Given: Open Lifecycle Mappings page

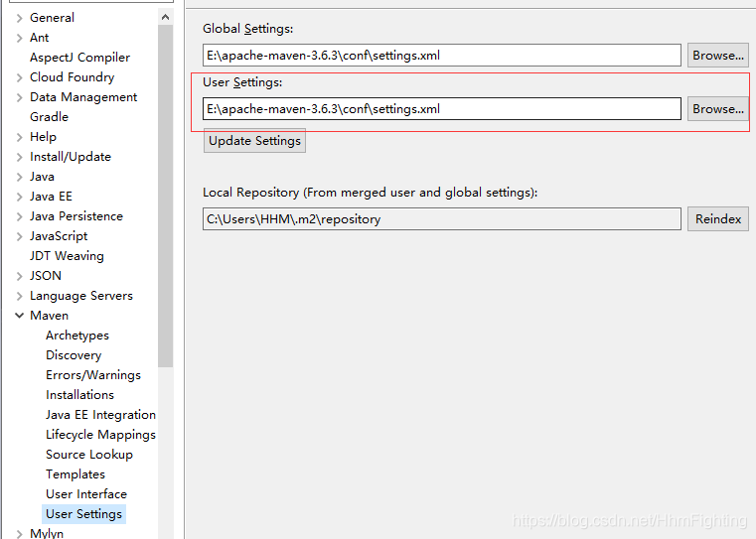Looking at the screenshot, I should (100, 435).
